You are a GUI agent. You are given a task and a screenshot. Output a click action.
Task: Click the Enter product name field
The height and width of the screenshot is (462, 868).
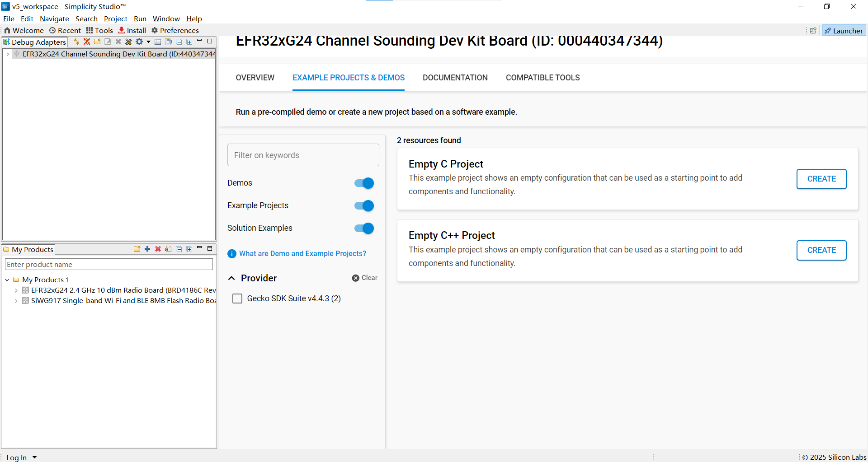109,264
